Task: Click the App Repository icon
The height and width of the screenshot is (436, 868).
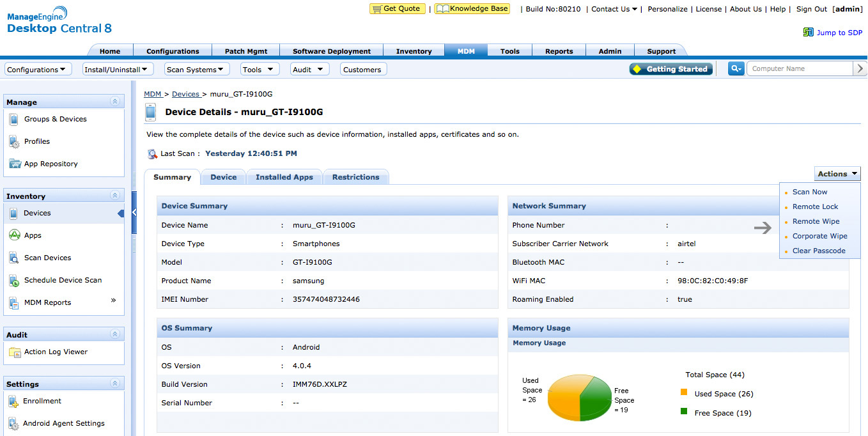Action: click(15, 164)
